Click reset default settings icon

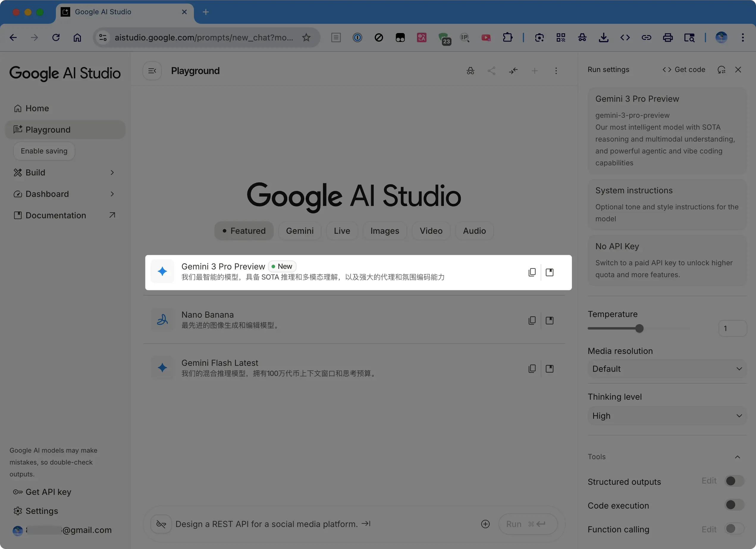click(721, 70)
